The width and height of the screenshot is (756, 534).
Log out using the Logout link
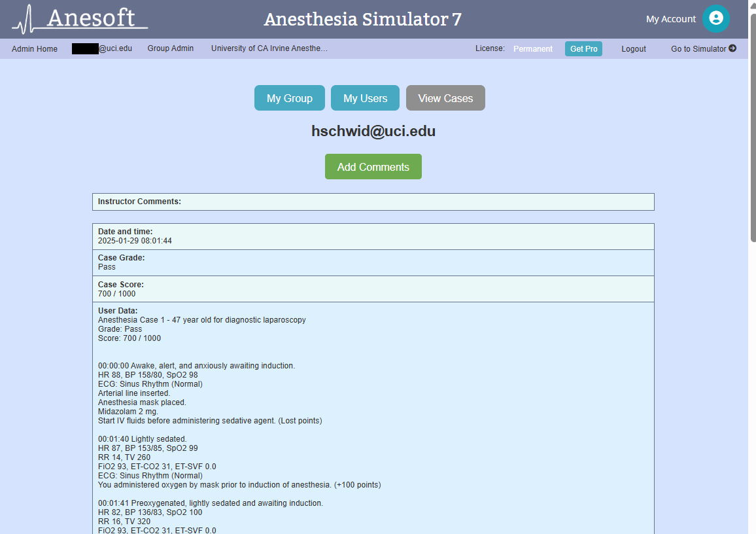pos(634,48)
